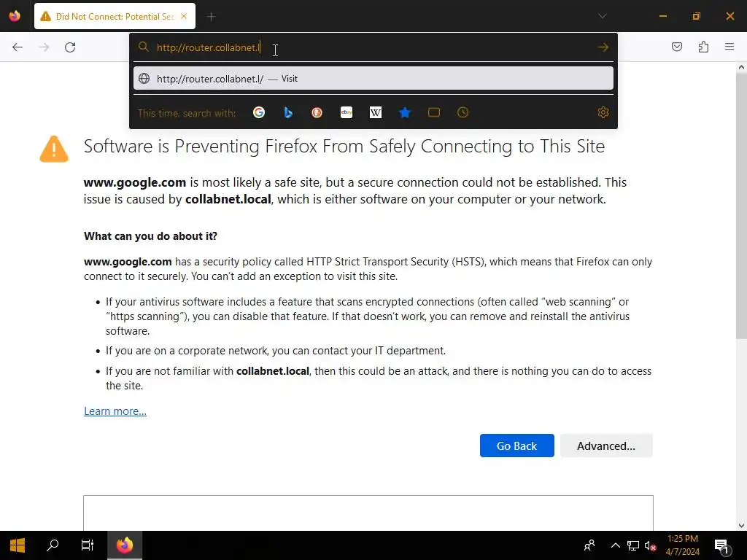Image resolution: width=747 pixels, height=560 pixels.
Task: Search bookmarks star icon
Action: (x=404, y=112)
